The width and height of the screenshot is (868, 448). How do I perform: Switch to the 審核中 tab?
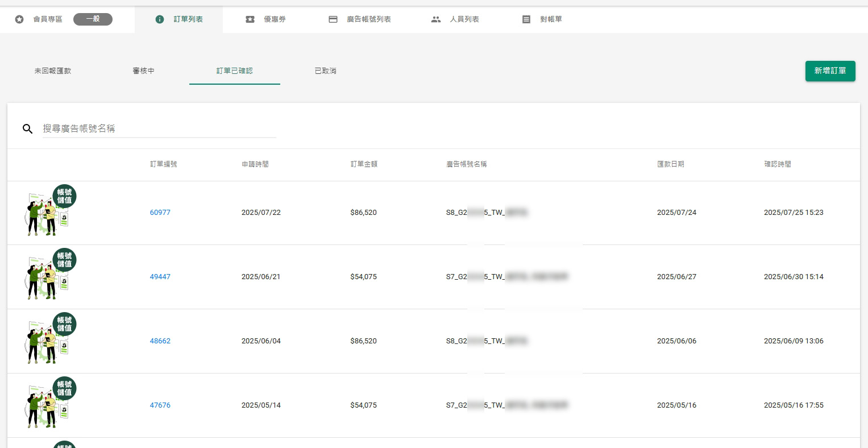click(143, 71)
